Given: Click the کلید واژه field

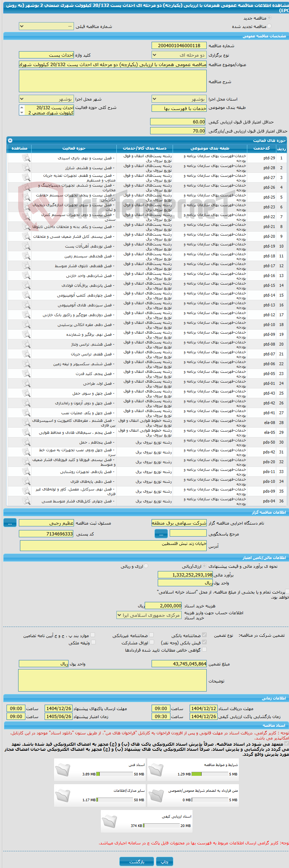Looking at the screenshot, I should (x=46, y=55).
